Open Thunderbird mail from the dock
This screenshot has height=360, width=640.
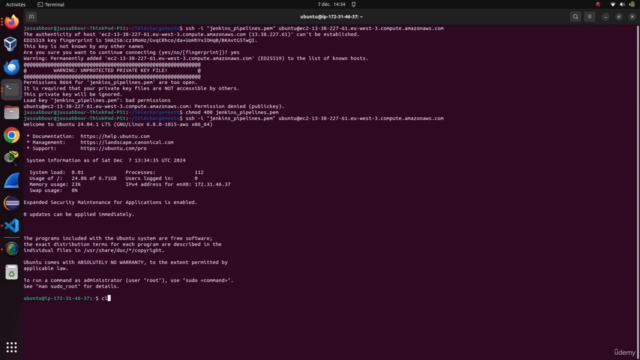[x=11, y=67]
